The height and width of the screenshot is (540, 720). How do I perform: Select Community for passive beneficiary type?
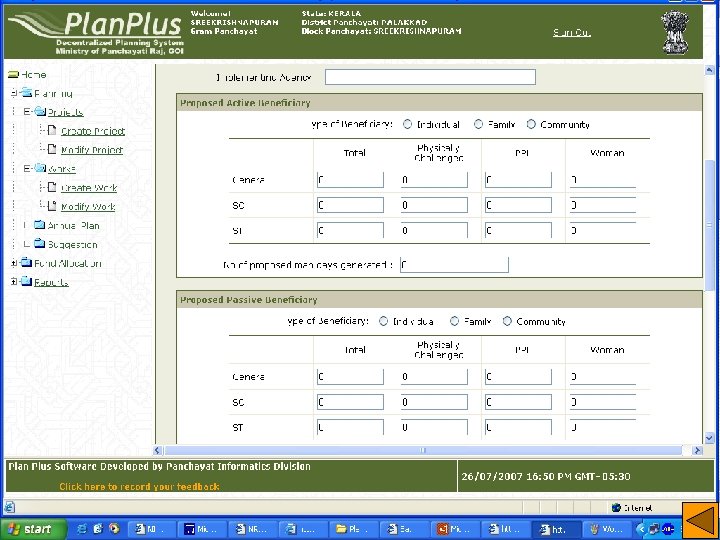[507, 321]
